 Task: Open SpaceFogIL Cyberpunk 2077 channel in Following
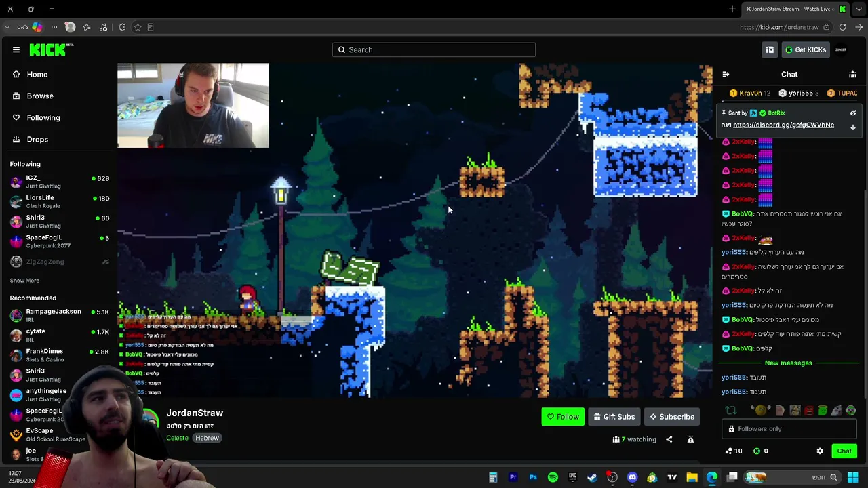(x=58, y=241)
